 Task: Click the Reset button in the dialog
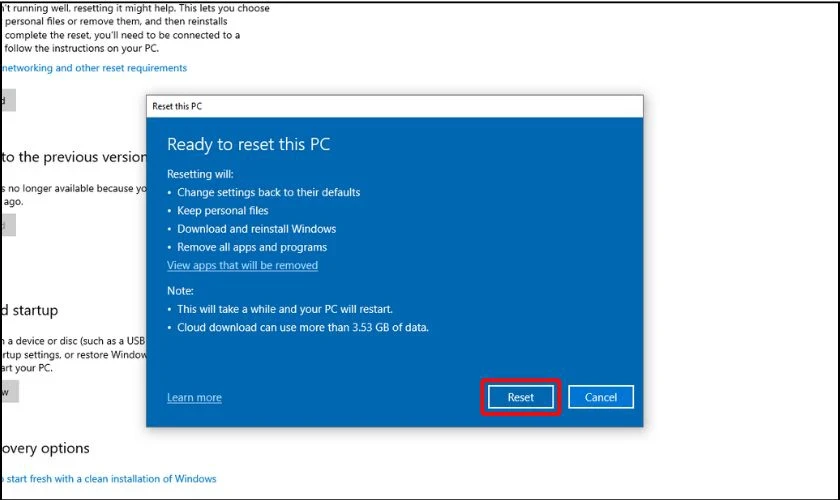[x=520, y=397]
